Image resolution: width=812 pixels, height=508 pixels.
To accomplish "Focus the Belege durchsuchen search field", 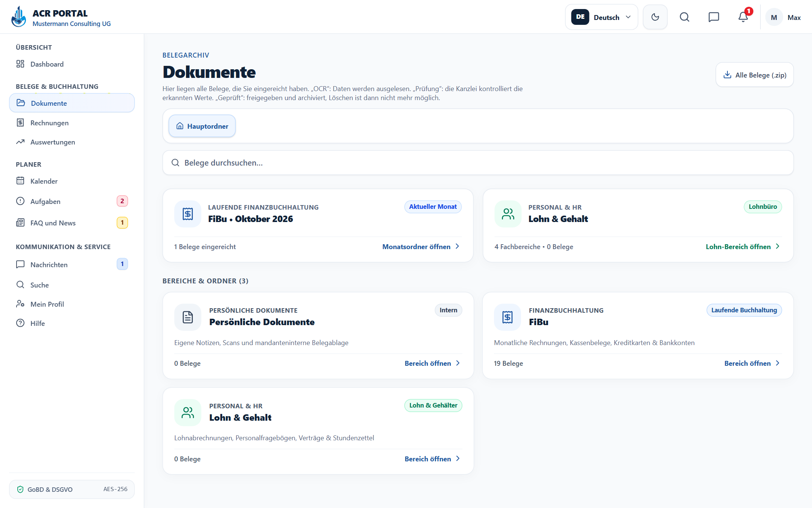I will coord(478,163).
